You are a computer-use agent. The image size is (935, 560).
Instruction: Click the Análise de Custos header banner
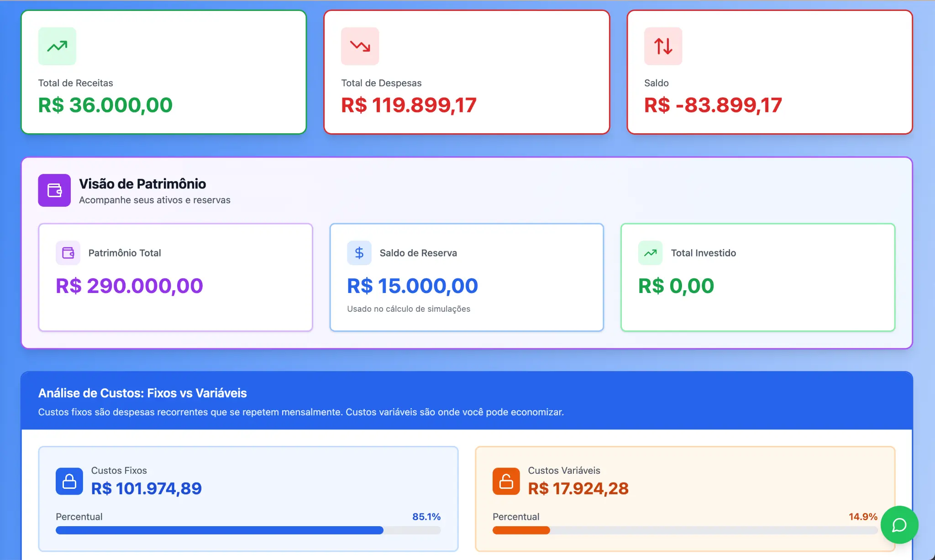(x=467, y=400)
